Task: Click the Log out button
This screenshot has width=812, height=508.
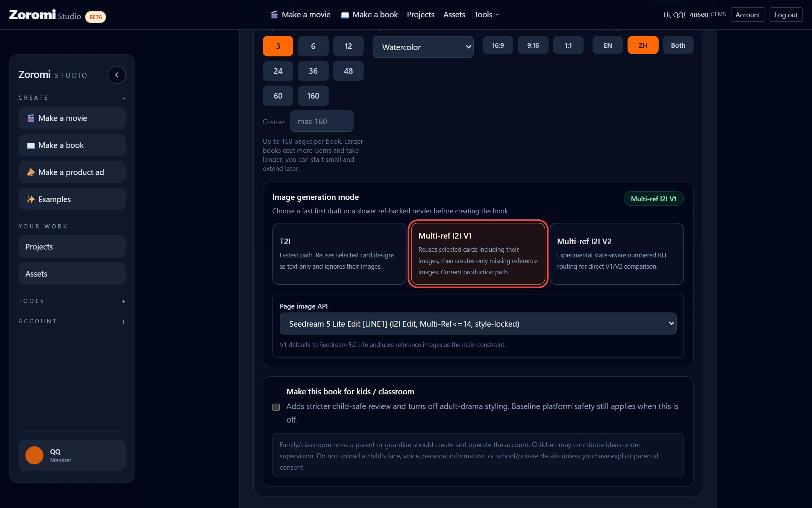Action: click(x=786, y=15)
